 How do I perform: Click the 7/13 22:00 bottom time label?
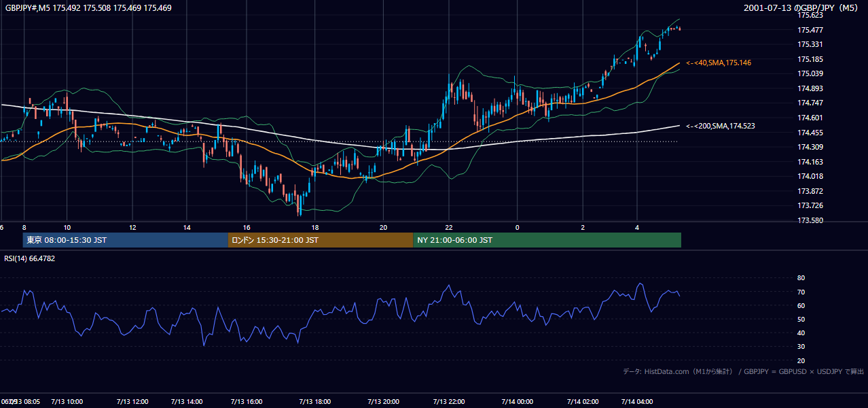pyautogui.click(x=448, y=402)
